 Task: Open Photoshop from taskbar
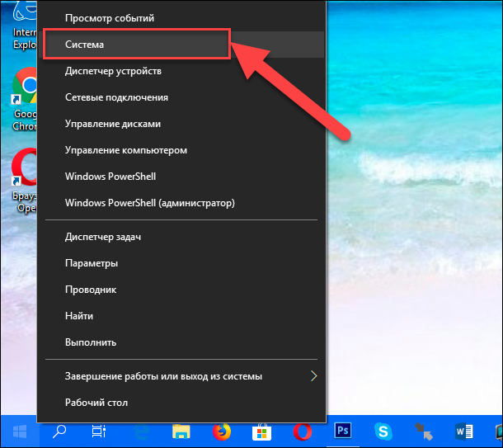tap(342, 431)
